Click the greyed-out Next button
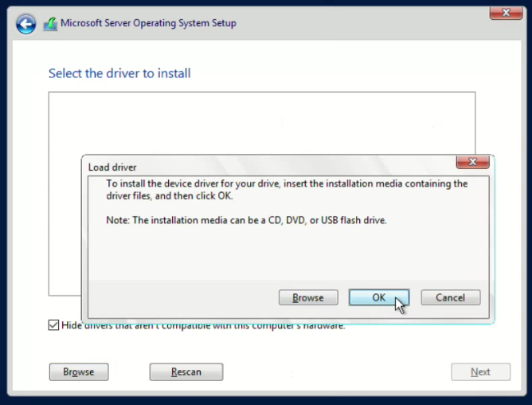The width and height of the screenshot is (532, 405). 480,372
